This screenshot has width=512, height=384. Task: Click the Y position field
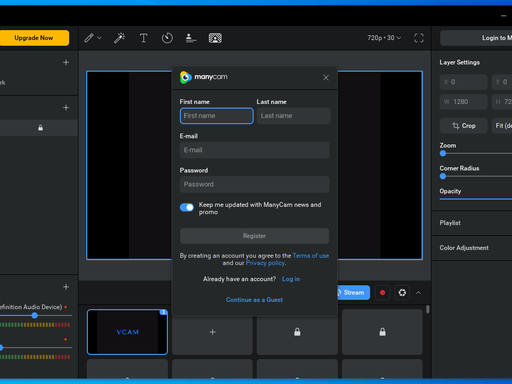tap(502, 82)
